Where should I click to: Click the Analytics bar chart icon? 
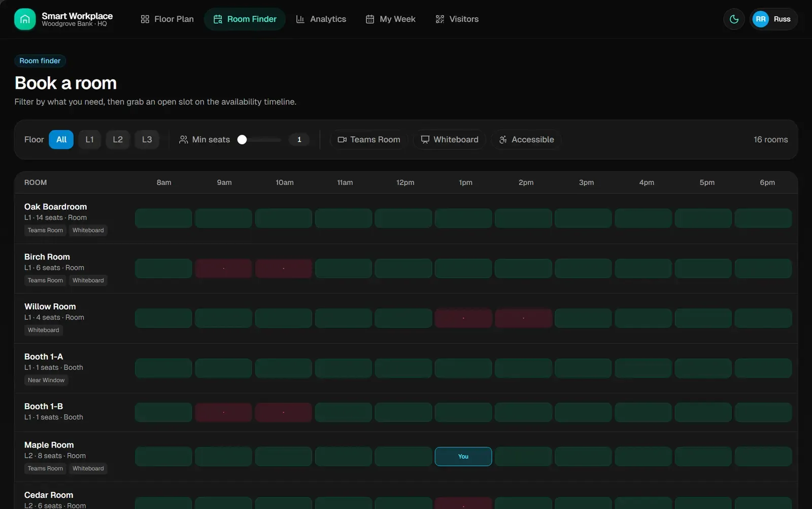tap(300, 19)
